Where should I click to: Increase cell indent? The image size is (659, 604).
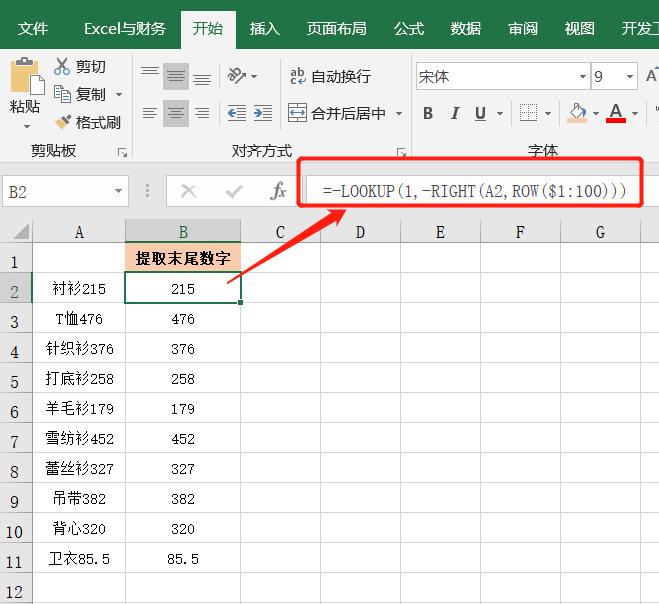click(x=264, y=113)
